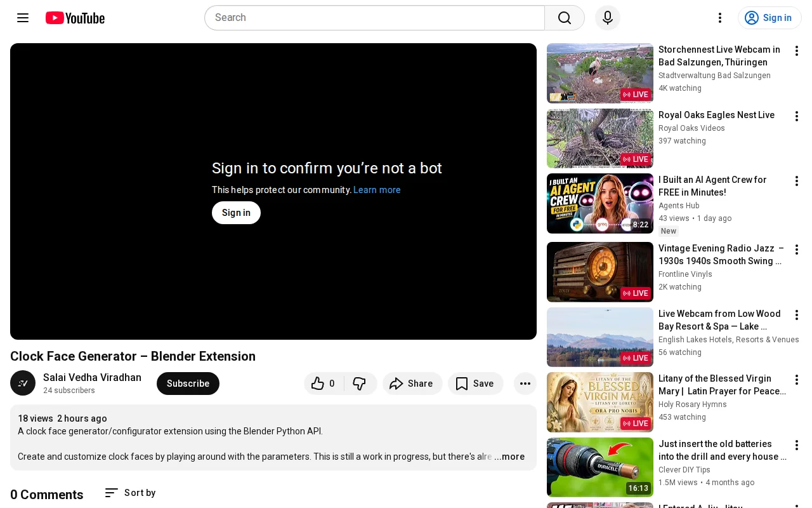Visit English Lakes Hotels, Resorts & Venues channel
The width and height of the screenshot is (812, 508).
(x=729, y=340)
